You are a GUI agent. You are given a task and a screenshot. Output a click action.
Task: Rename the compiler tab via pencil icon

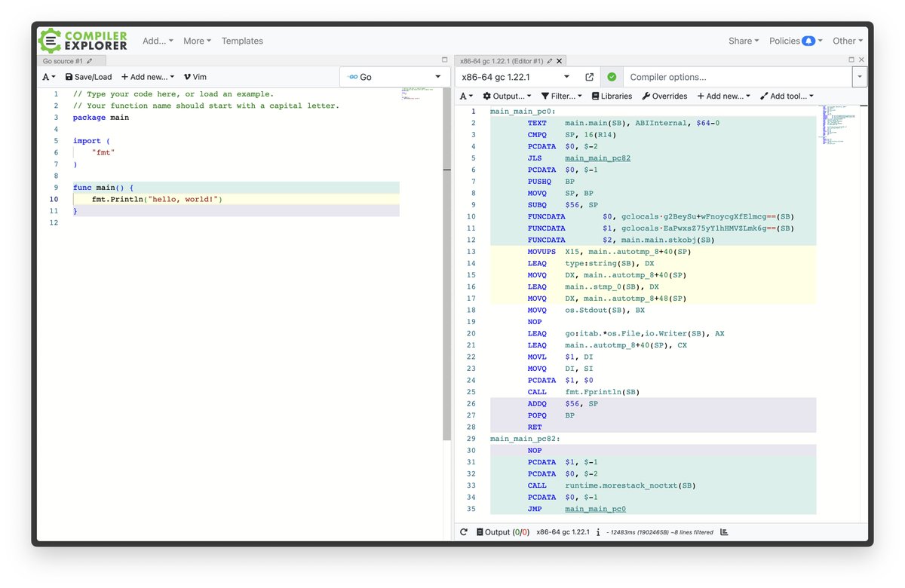(x=550, y=61)
